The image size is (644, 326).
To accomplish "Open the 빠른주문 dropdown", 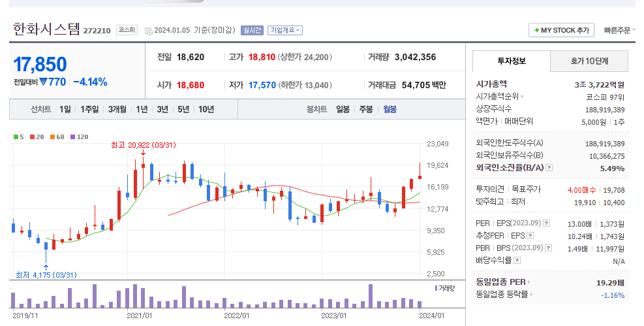I will click(619, 30).
